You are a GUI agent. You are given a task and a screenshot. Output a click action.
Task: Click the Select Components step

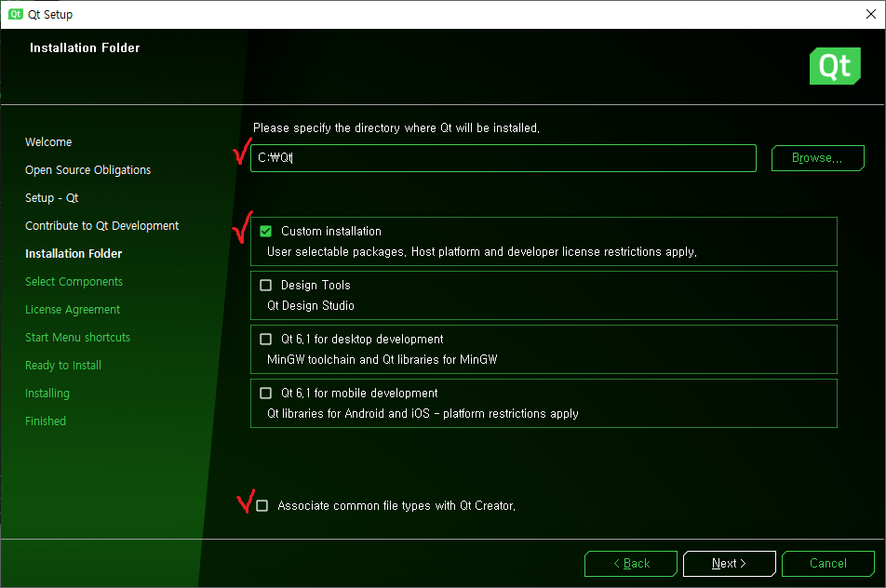tap(74, 282)
